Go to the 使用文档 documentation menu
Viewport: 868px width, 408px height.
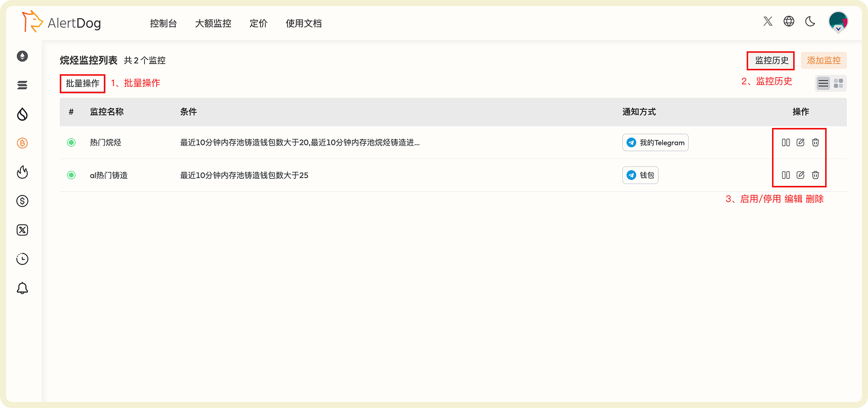[304, 24]
